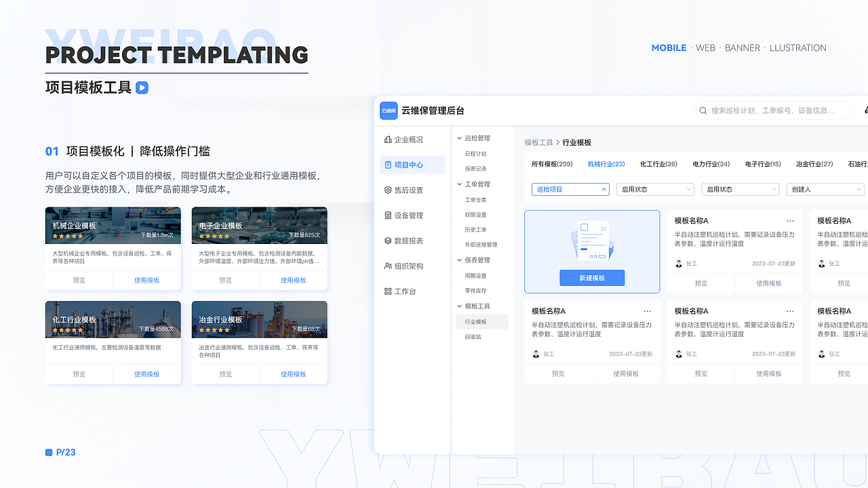Click 化工行业模板 card image
This screenshot has width=868, height=488.
pos(113,320)
